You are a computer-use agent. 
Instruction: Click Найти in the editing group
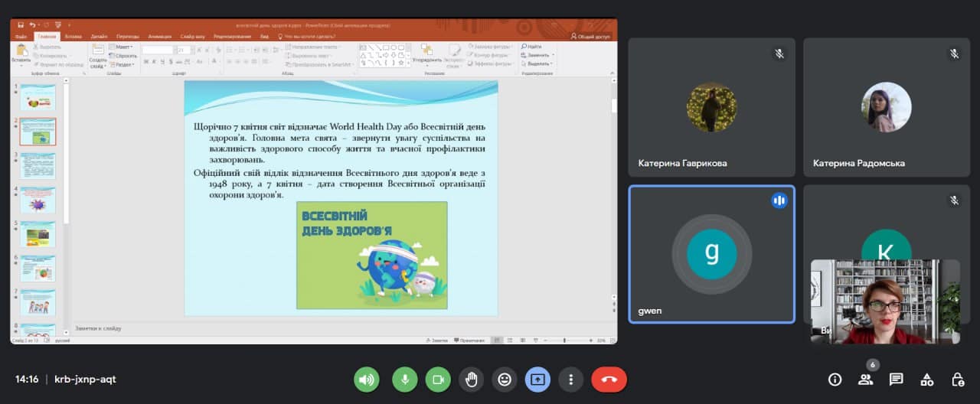531,47
